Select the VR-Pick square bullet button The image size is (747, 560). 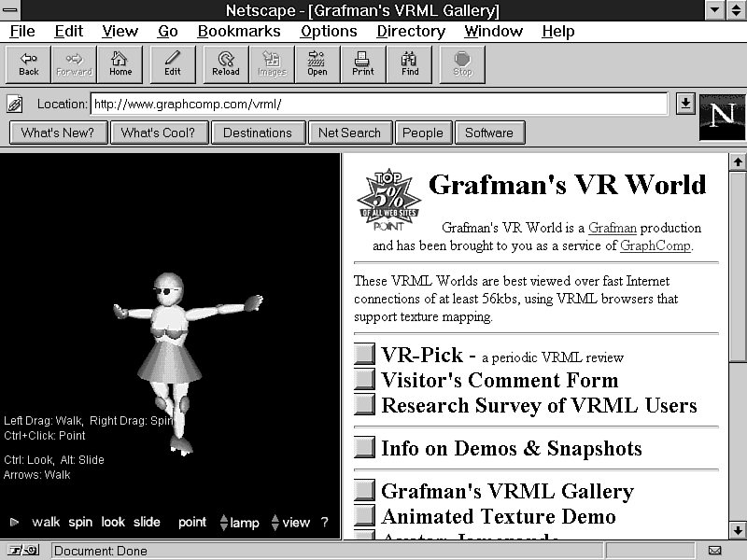pyautogui.click(x=364, y=355)
